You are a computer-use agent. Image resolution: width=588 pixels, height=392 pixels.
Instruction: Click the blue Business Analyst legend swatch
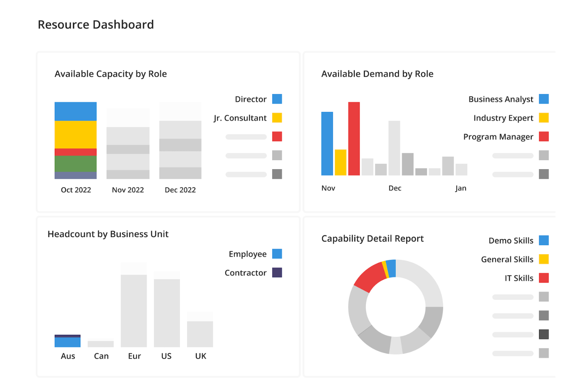pyautogui.click(x=544, y=99)
